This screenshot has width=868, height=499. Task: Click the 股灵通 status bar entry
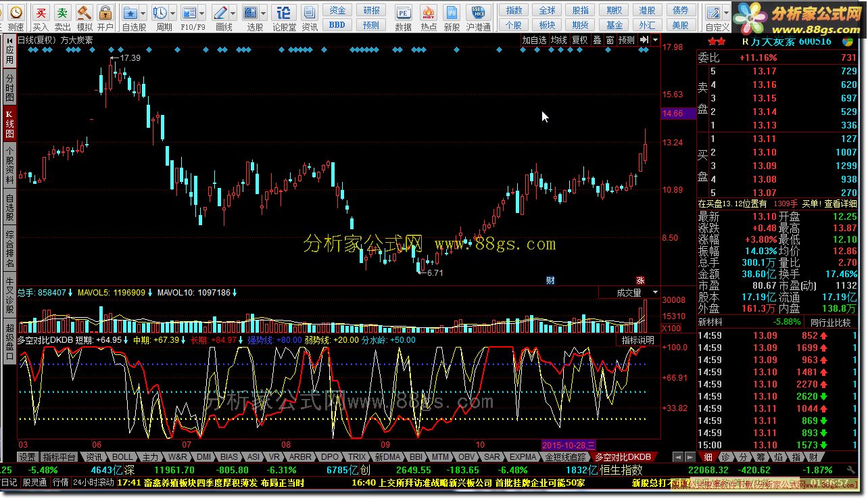pos(34,483)
